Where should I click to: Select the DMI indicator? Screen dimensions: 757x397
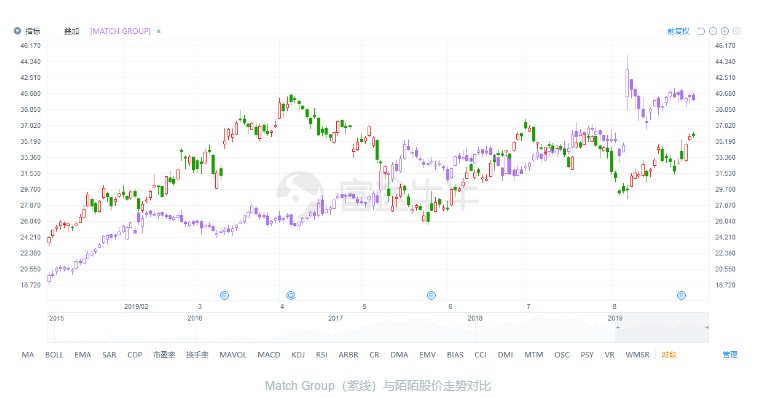pyautogui.click(x=505, y=354)
